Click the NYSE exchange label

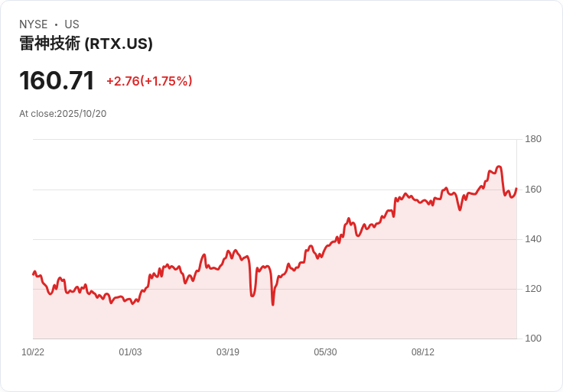34,24
